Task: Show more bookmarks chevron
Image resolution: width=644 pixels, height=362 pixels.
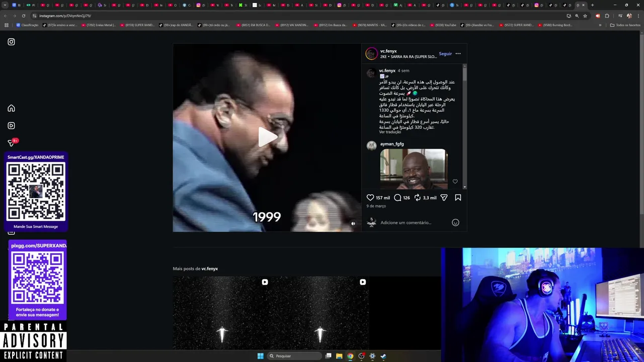Action: (x=600, y=25)
